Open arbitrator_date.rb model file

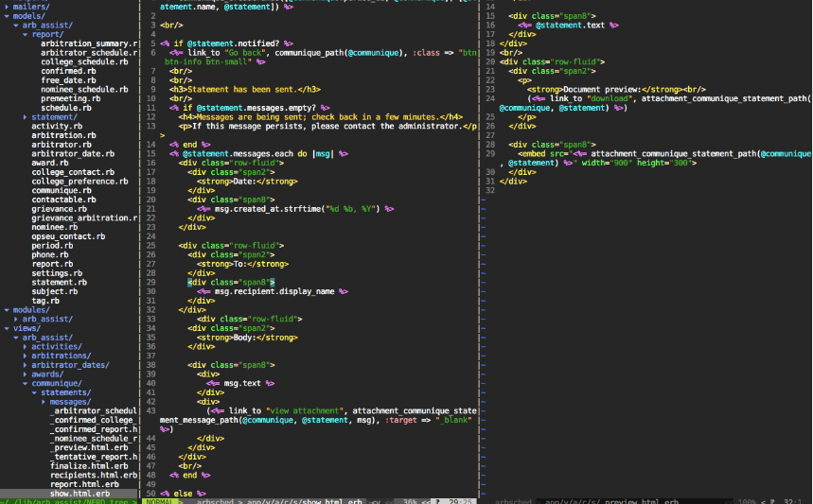73,154
